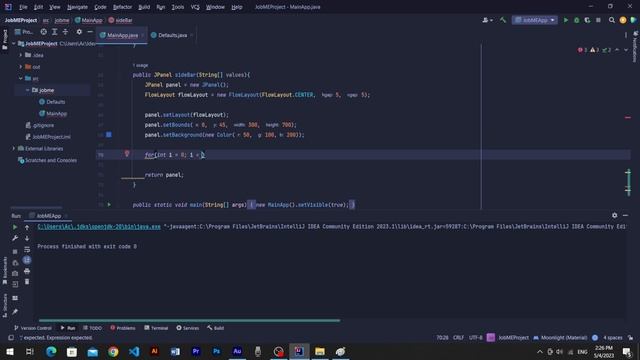Screen dimensions: 640x360
Task: Click the stop icon in top toolbar
Action: pyautogui.click(x=598, y=20)
